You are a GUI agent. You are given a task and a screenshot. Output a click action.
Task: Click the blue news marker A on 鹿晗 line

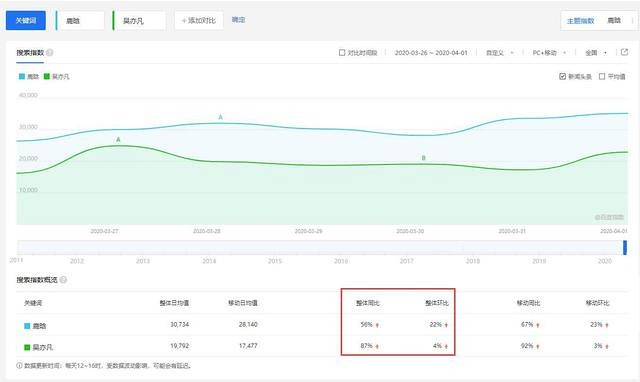point(220,117)
